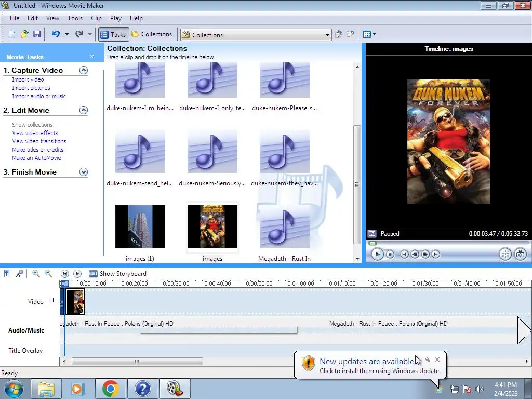Click the collection pane scroll down arrow
This screenshot has width=532, height=399.
tap(357, 259)
